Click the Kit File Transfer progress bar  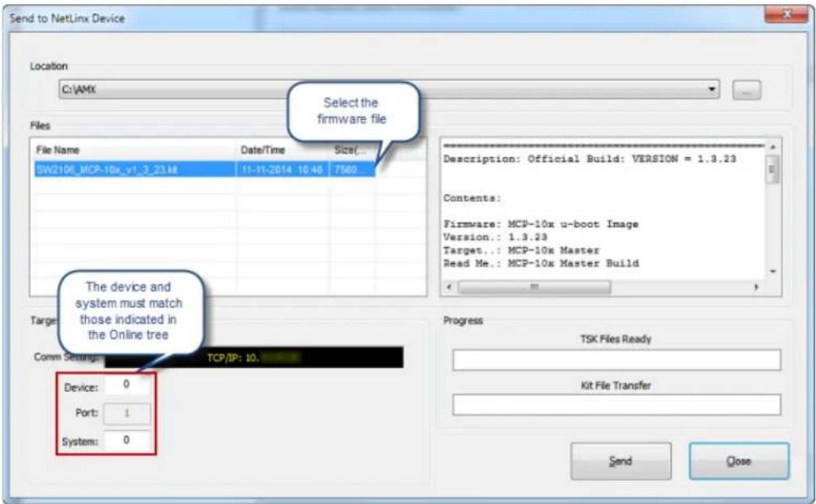(616, 405)
